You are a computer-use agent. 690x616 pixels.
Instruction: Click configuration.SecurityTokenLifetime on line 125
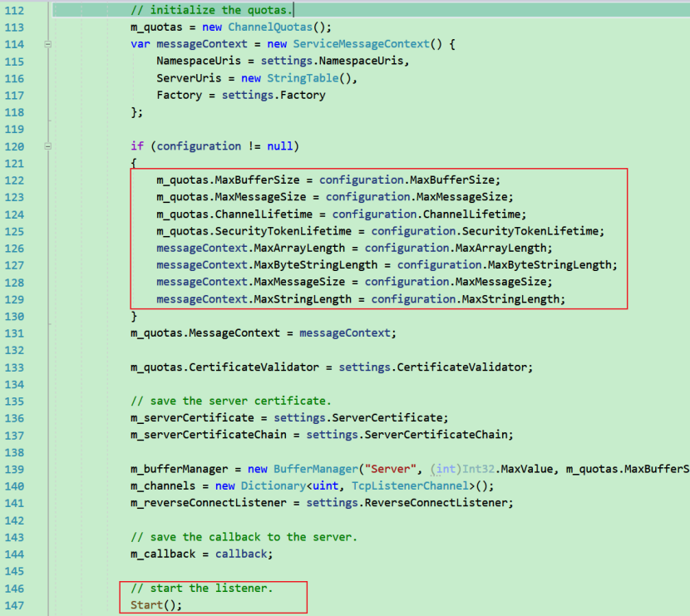pyautogui.click(x=485, y=231)
